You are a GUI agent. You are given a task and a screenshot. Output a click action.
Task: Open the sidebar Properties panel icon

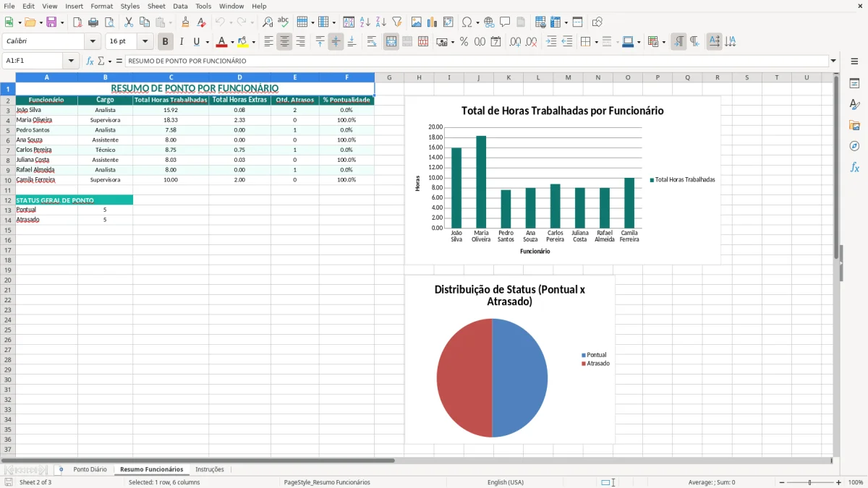854,84
